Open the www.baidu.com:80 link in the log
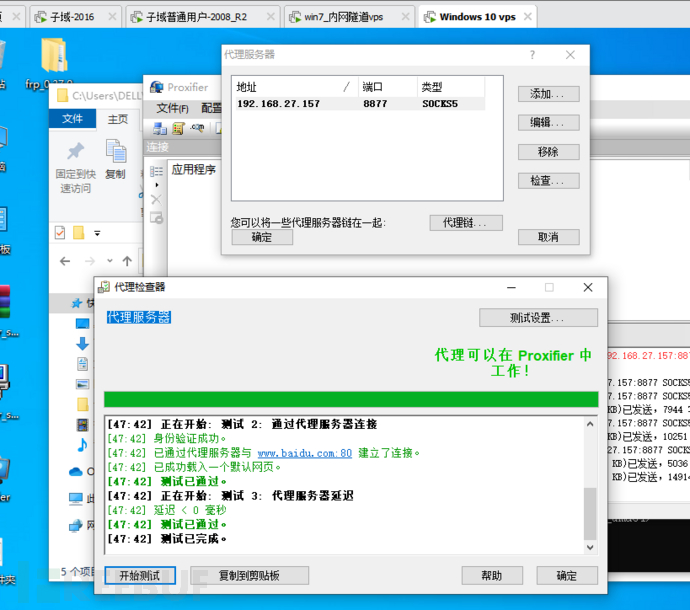 (305, 453)
